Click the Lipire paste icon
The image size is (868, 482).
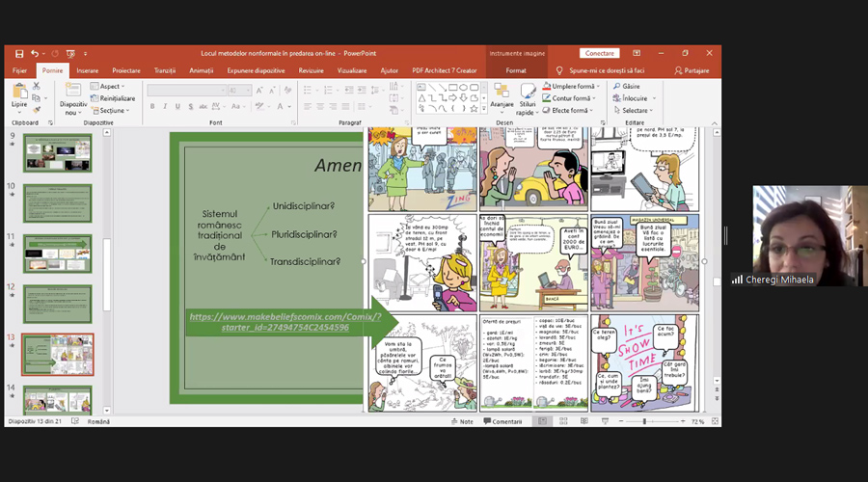[19, 92]
